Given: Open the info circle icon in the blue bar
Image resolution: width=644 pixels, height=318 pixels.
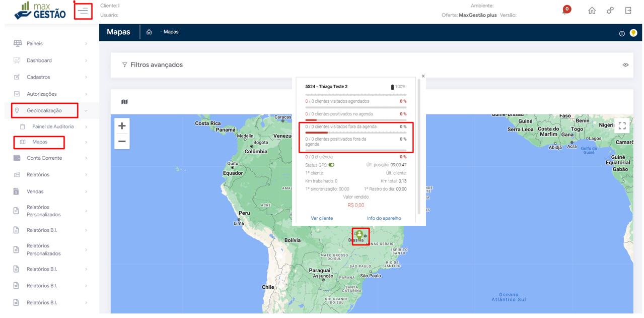Looking at the screenshot, I should [x=622, y=34].
